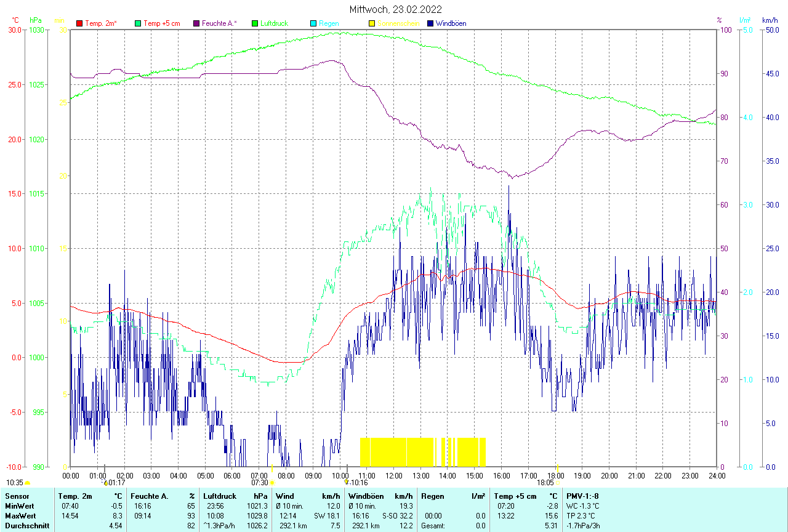Image resolution: width=788 pixels, height=532 pixels.
Task: Click the sunrise icon beside 07:30
Action: pyautogui.click(x=273, y=483)
